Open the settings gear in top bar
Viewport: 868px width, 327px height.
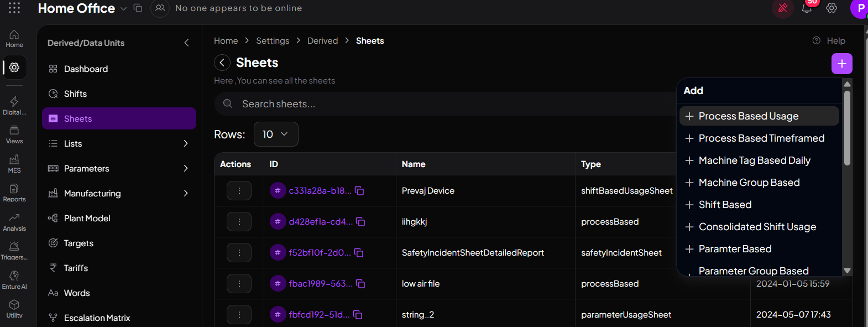pyautogui.click(x=832, y=8)
